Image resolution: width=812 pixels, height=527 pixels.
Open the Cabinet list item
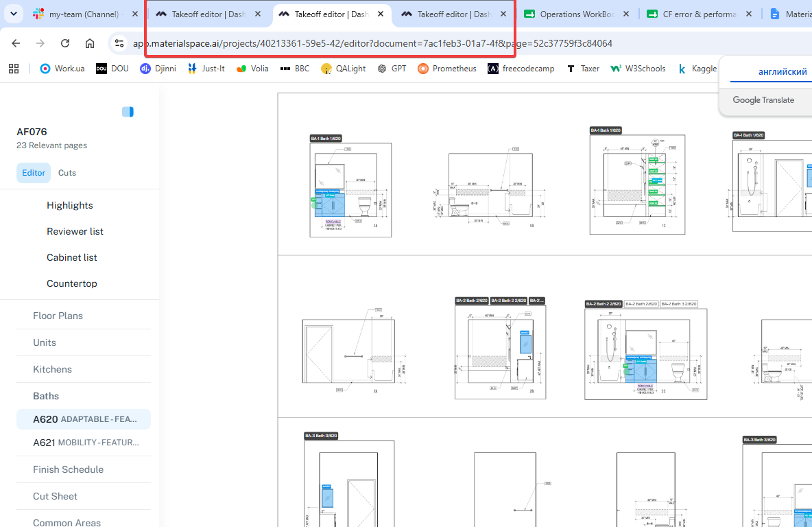tap(72, 257)
